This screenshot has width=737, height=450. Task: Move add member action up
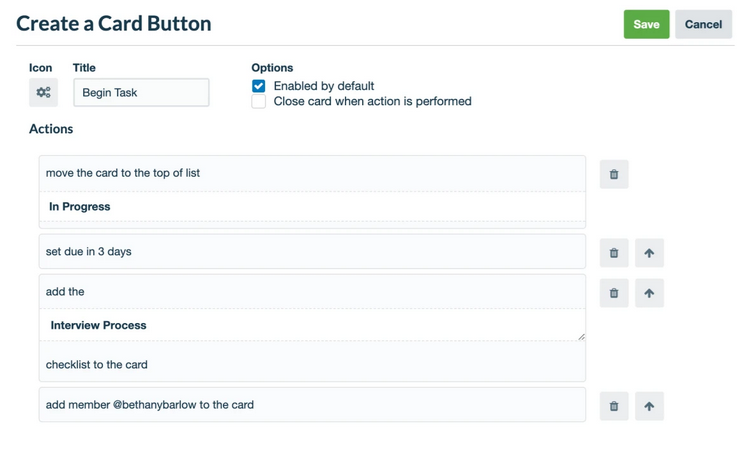[x=649, y=406]
